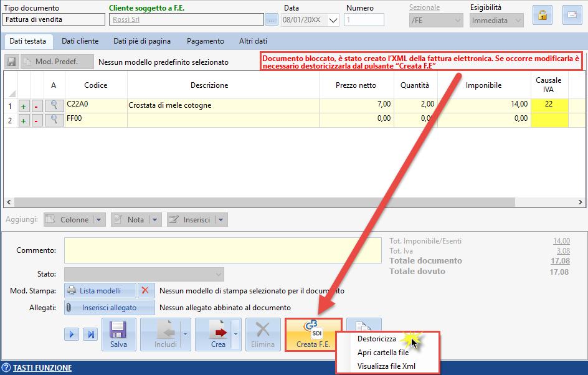Click the red minus on row 2

[36, 121]
